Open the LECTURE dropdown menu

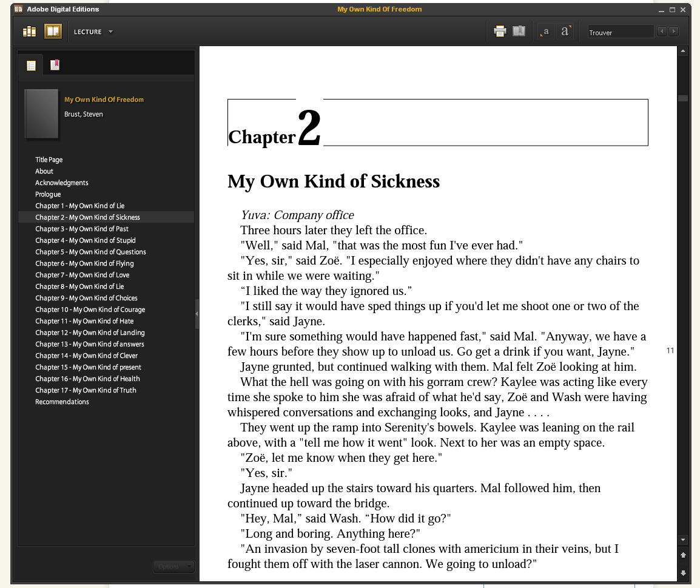(x=93, y=32)
